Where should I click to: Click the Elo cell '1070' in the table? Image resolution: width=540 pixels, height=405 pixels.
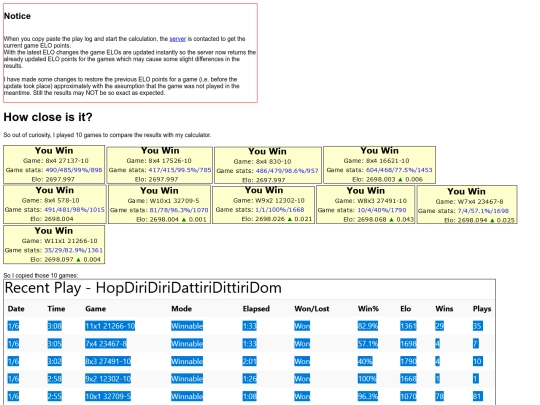(x=408, y=396)
